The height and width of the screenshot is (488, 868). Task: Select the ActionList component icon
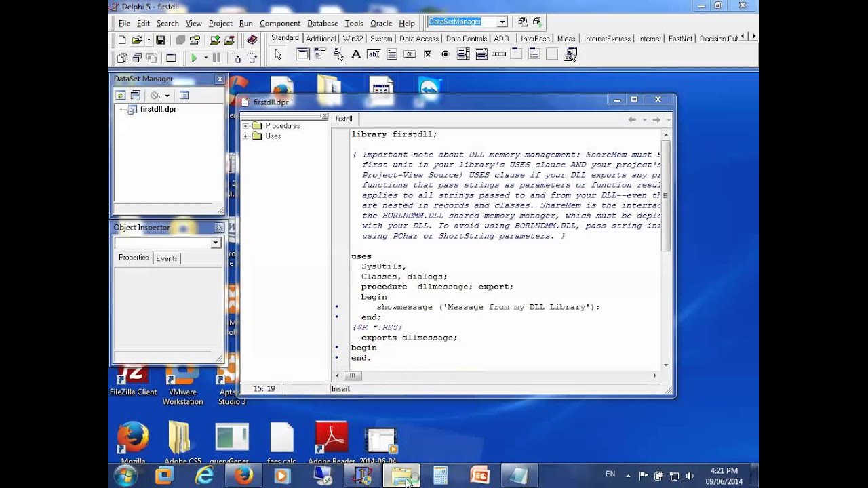pyautogui.click(x=570, y=55)
